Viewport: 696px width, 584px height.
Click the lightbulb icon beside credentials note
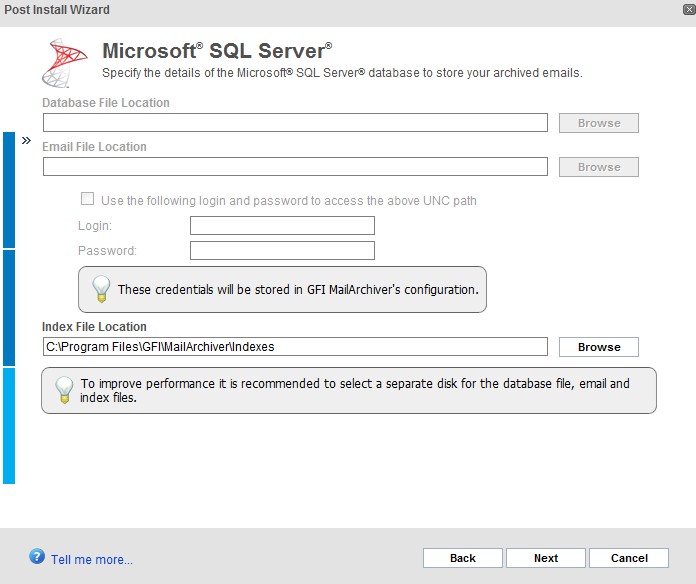(101, 289)
